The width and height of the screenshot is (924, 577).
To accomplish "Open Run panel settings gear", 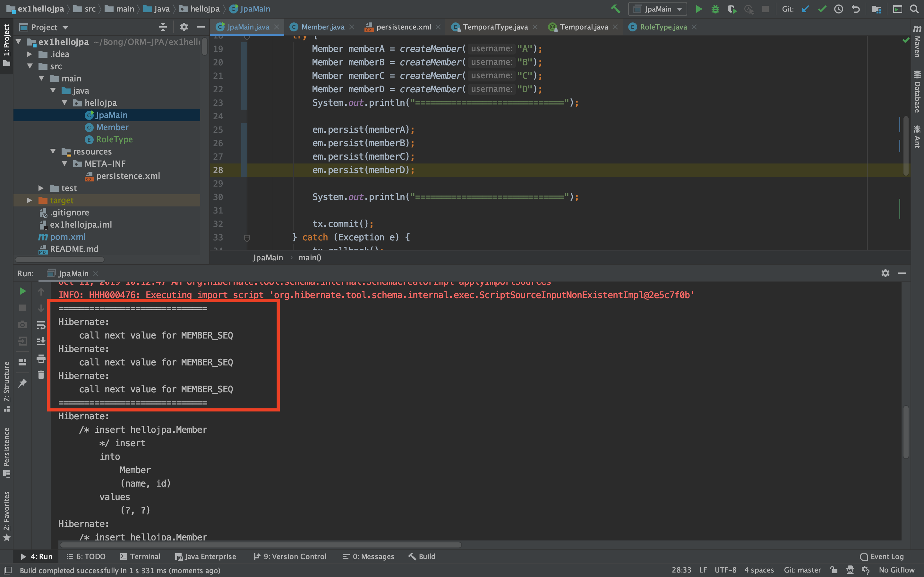I will pos(885,273).
